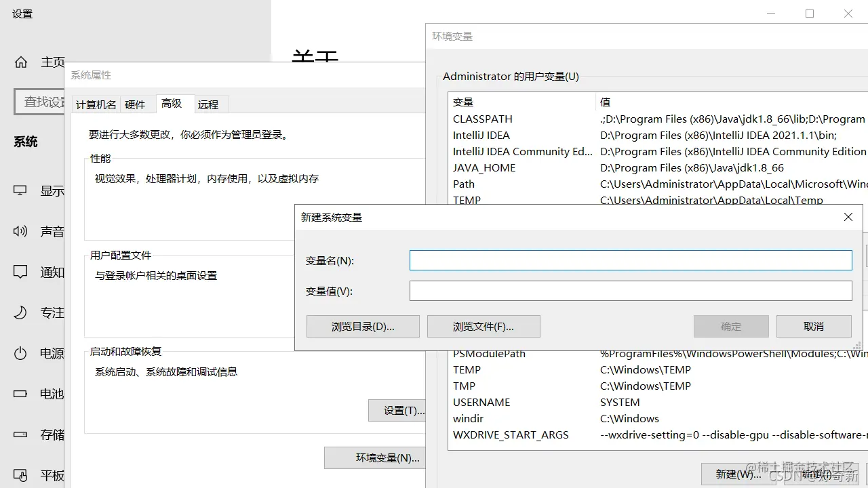Click the search box 查找设置 in Settings

(x=40, y=102)
